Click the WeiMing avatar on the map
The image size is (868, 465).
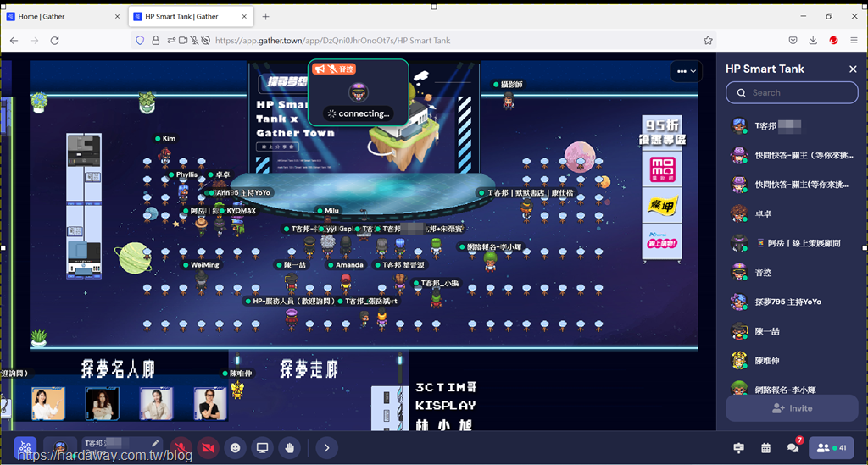(201, 281)
